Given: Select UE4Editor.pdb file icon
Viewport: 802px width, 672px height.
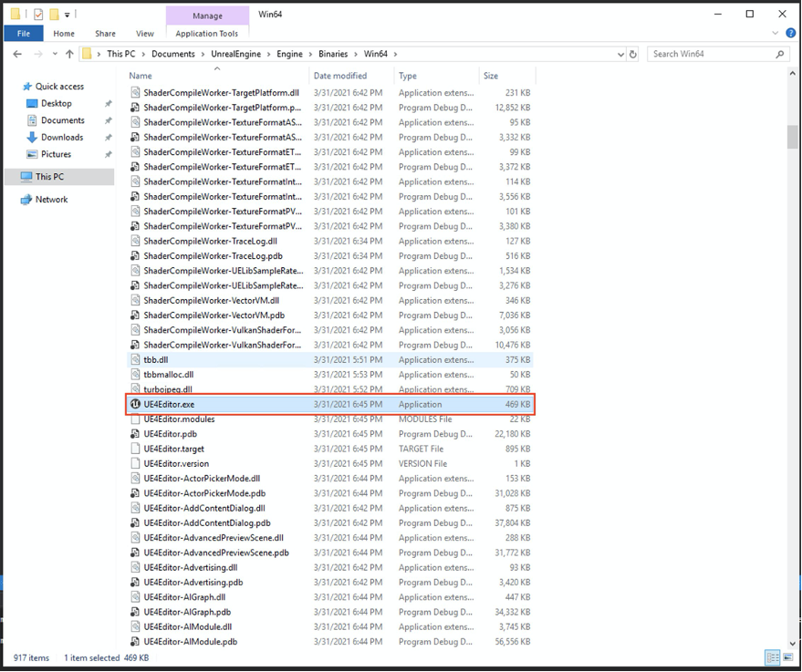Looking at the screenshot, I should 135,434.
